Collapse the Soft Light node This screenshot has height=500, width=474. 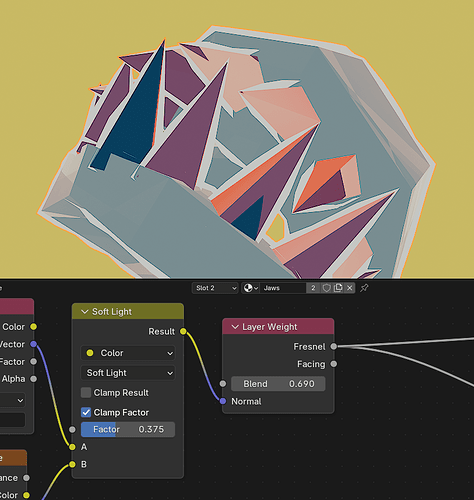[x=85, y=312]
